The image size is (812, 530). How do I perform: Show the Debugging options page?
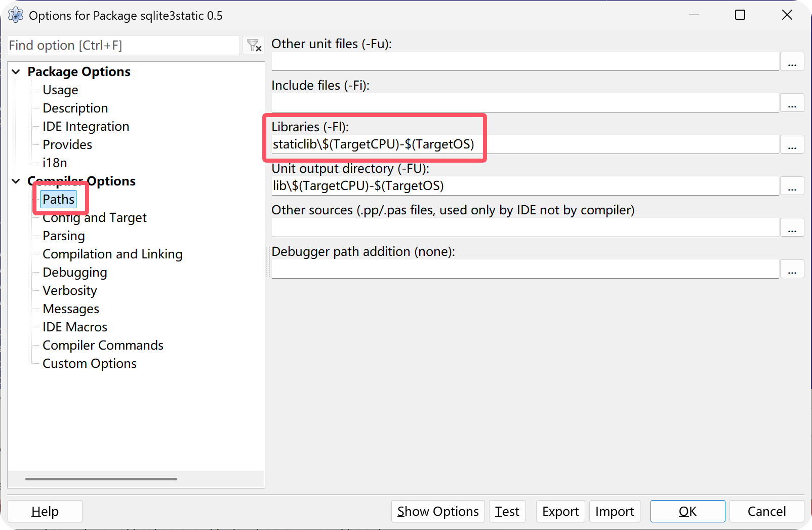coord(75,273)
